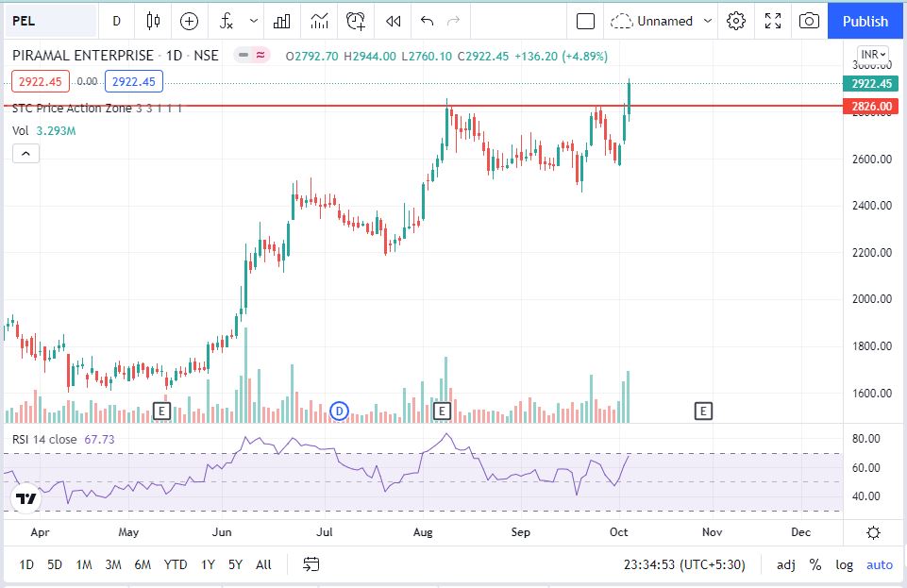
Task: Click the compare or add symbol icon
Action: [190, 21]
